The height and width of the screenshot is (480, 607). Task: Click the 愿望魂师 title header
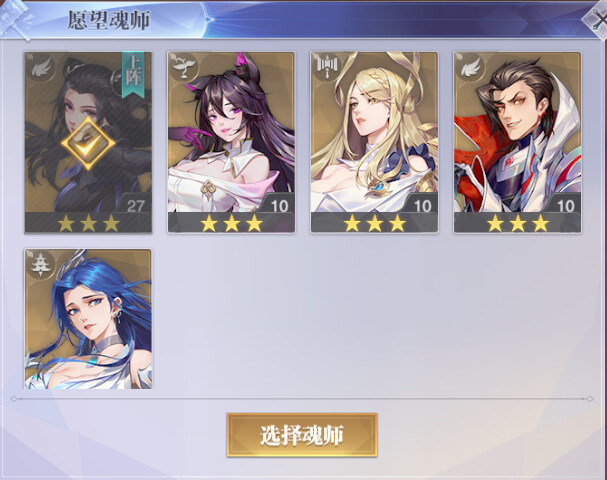point(109,20)
